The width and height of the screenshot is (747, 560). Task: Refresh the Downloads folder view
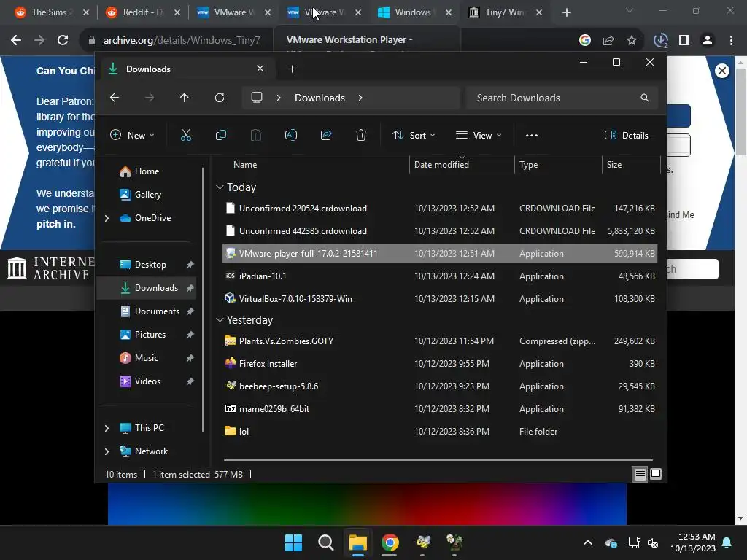click(x=219, y=98)
